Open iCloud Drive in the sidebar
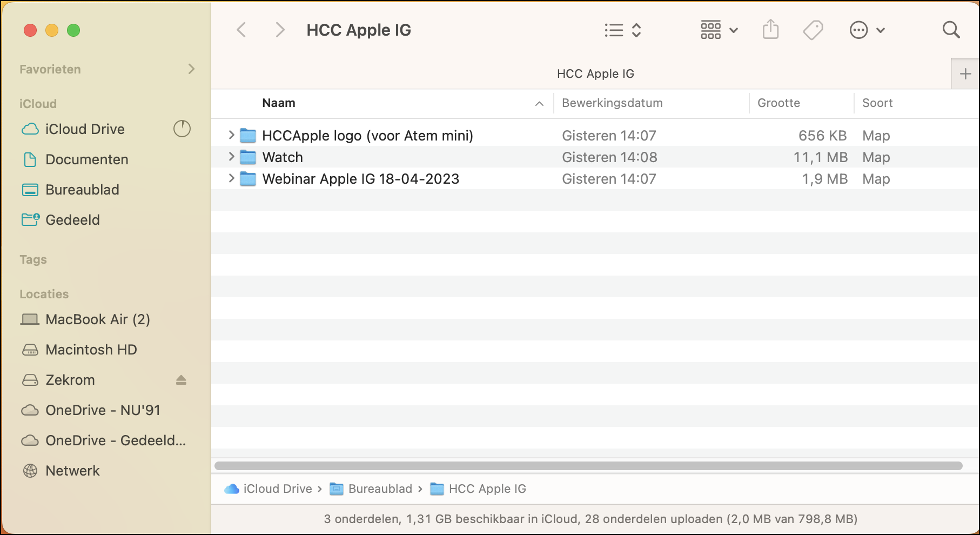980x535 pixels. coord(85,129)
